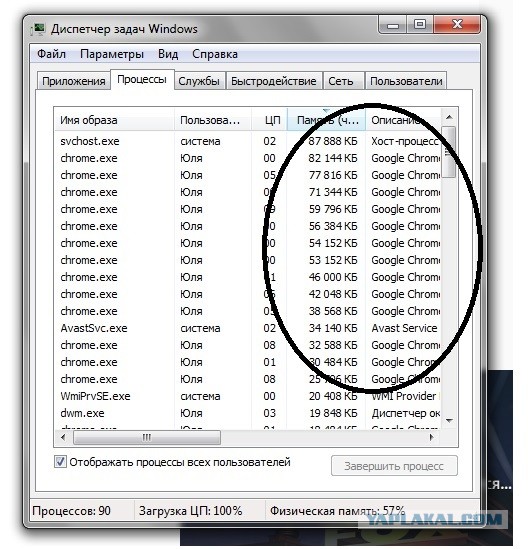
Task: Select chrome.exe row using 30 484 КБ
Action: tap(248, 362)
